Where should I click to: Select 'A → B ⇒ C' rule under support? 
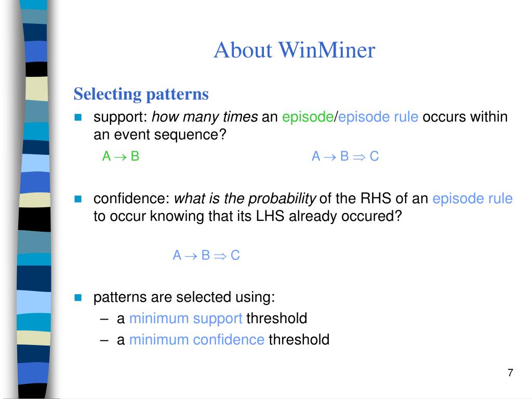coord(345,156)
